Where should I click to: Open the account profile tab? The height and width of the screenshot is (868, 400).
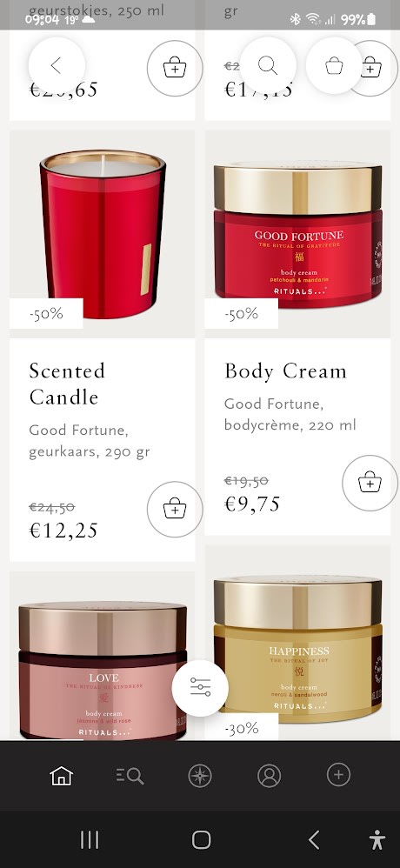(x=269, y=776)
